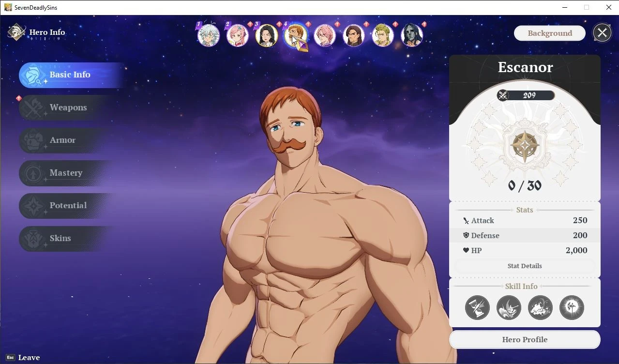This screenshot has width=619, height=364.
Task: Select the first hero portrait with white hair
Action: point(209,35)
